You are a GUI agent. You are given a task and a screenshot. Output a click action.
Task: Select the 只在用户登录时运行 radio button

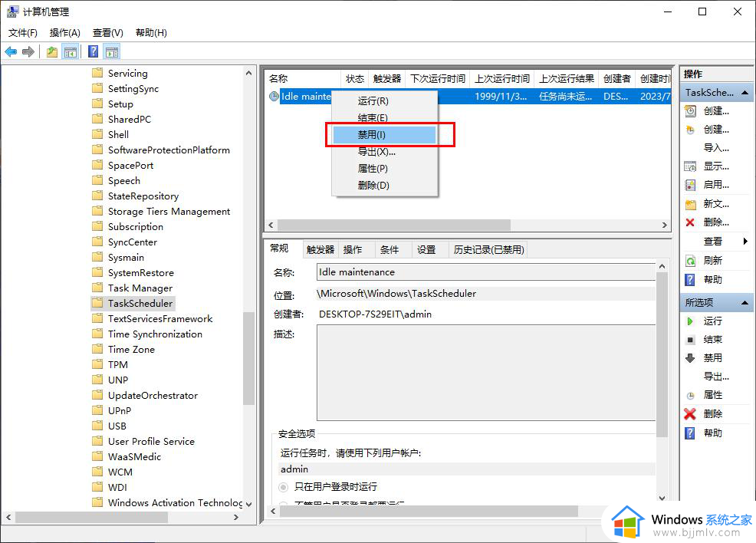click(284, 487)
